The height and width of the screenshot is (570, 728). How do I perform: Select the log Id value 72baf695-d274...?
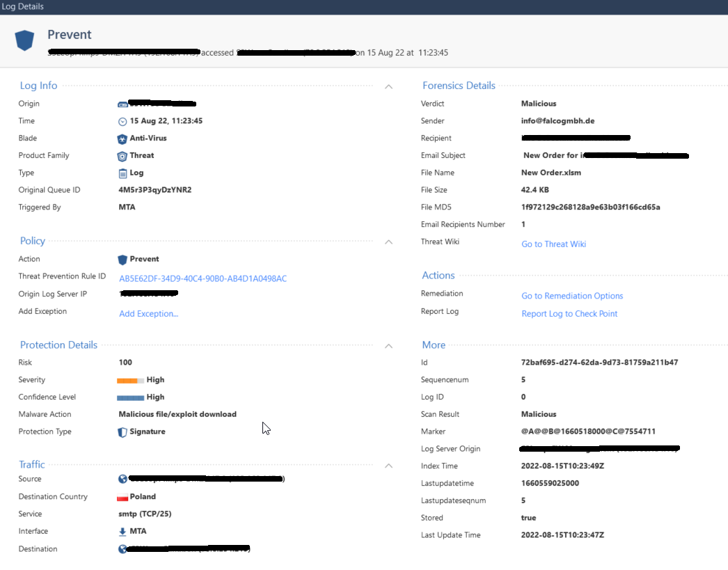click(599, 362)
